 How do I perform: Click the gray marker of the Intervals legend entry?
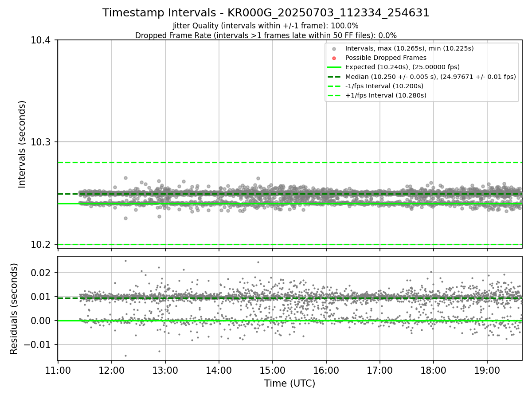click(x=334, y=49)
